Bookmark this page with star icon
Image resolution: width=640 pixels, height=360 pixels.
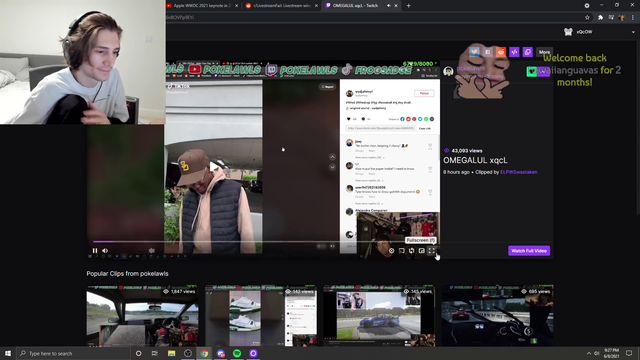point(587,18)
